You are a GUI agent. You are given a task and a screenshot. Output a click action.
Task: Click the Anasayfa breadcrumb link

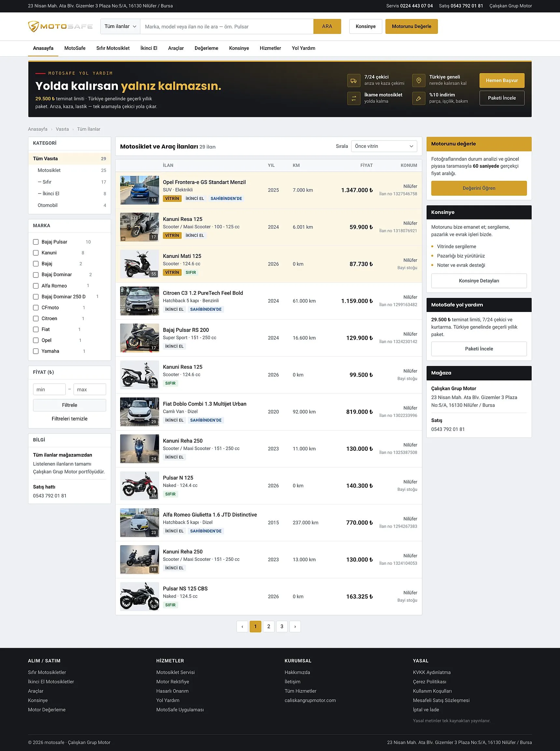coord(38,129)
